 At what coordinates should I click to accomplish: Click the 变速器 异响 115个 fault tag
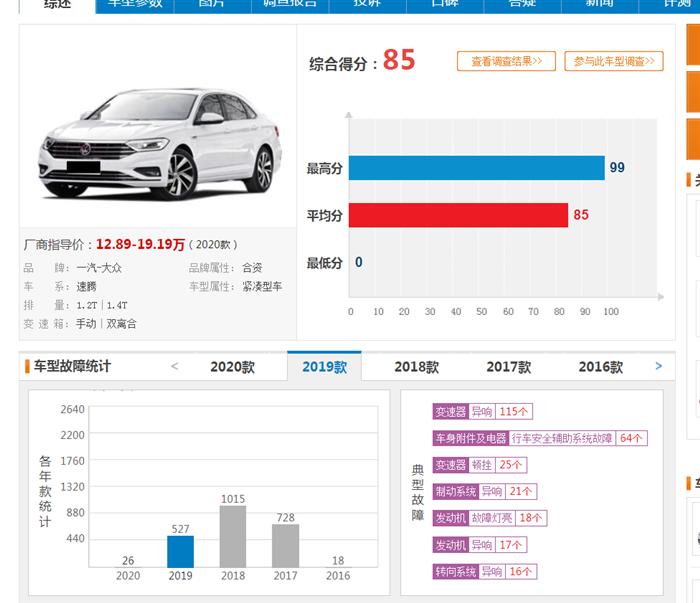point(483,412)
